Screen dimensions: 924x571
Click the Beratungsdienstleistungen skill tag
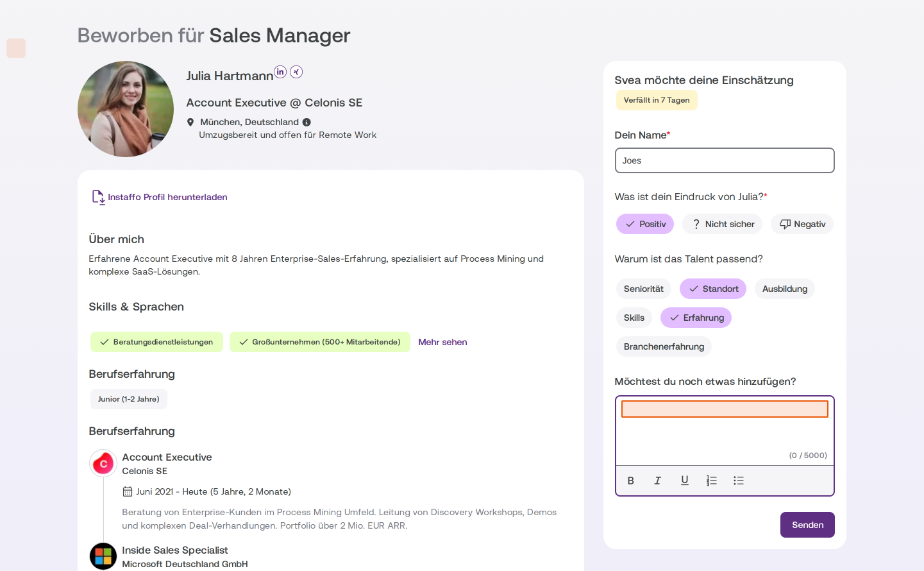click(156, 342)
